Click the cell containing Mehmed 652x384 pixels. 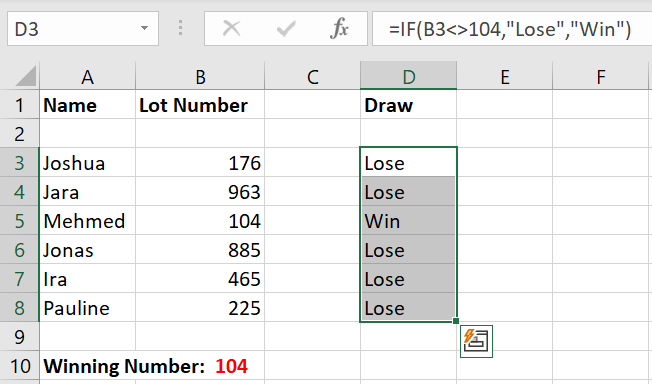tap(88, 220)
